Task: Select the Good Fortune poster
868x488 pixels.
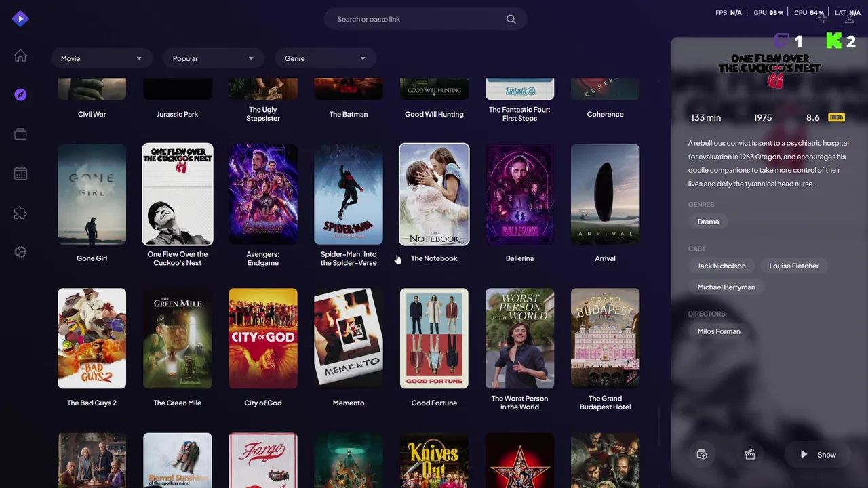Action: [x=434, y=338]
